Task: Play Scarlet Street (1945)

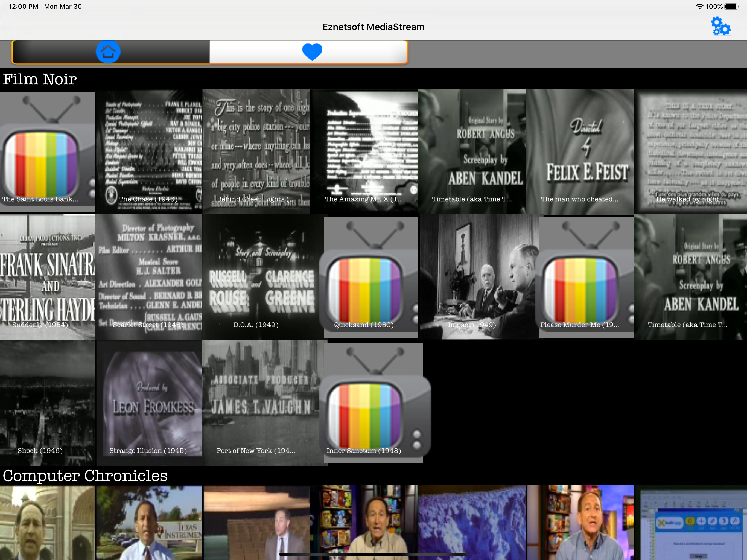Action: (148, 277)
